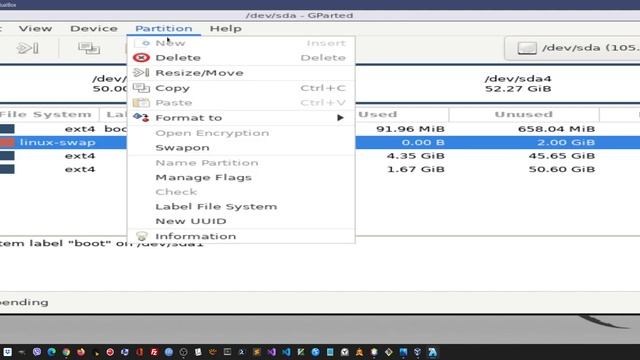640x360 pixels.
Task: Select the linux-swap partition row
Action: tap(320, 142)
